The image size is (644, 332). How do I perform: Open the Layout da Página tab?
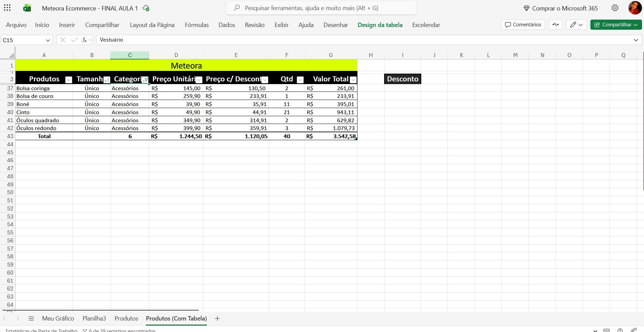pyautogui.click(x=152, y=25)
